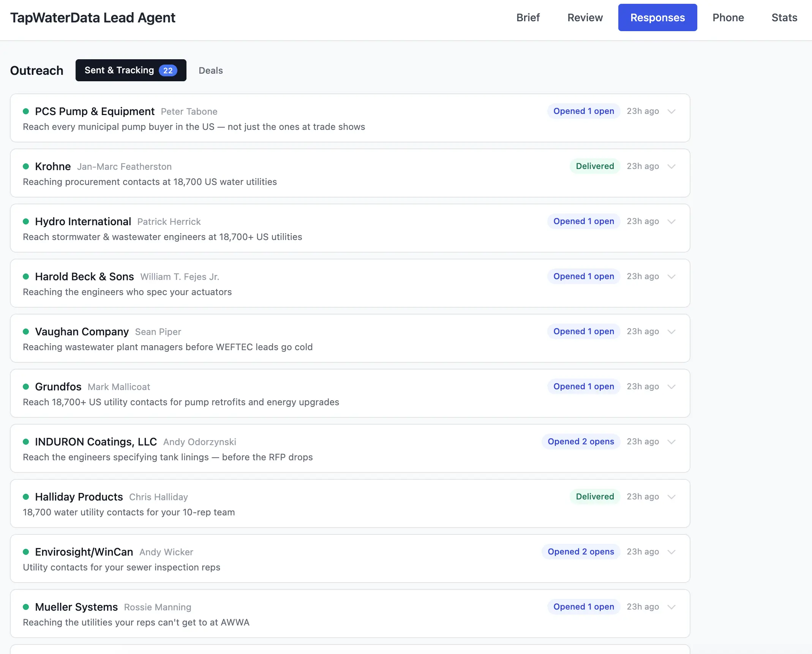The height and width of the screenshot is (654, 812).
Task: Select the Responses tab
Action: coord(657,17)
